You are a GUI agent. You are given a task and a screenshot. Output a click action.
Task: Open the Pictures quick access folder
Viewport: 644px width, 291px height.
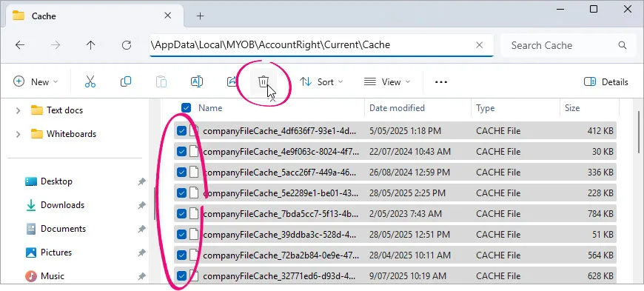56,252
